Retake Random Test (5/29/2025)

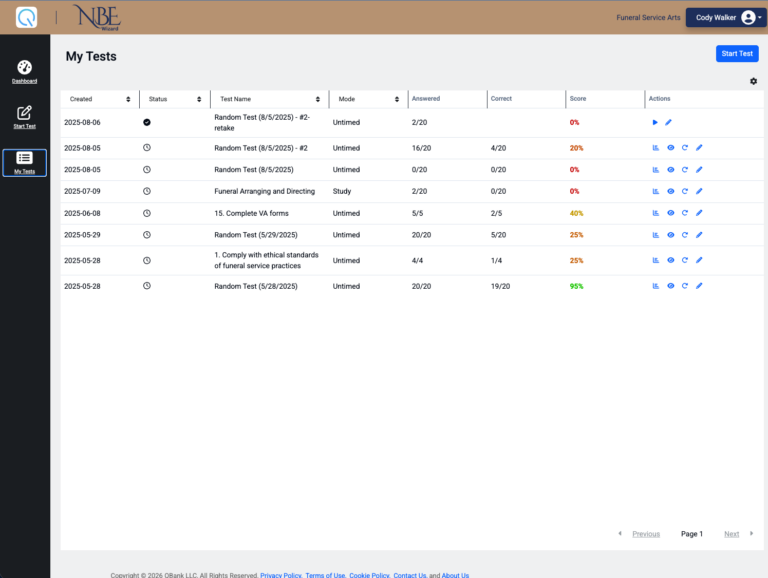click(x=685, y=235)
